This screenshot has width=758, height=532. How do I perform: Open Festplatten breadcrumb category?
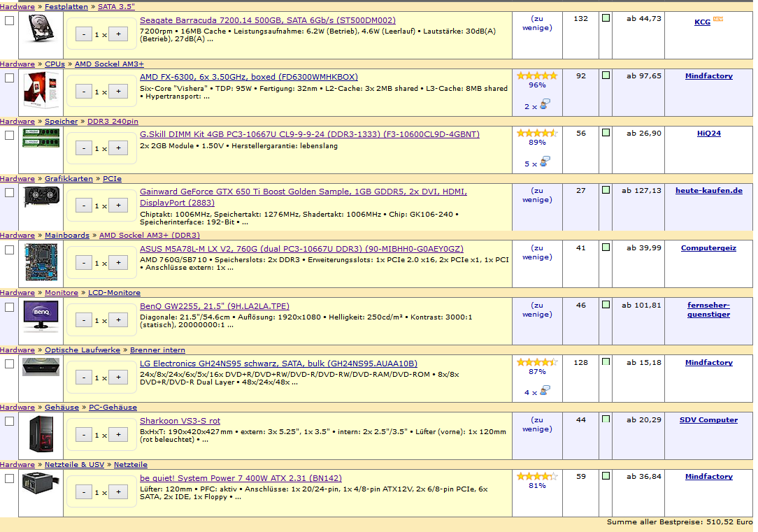point(66,7)
